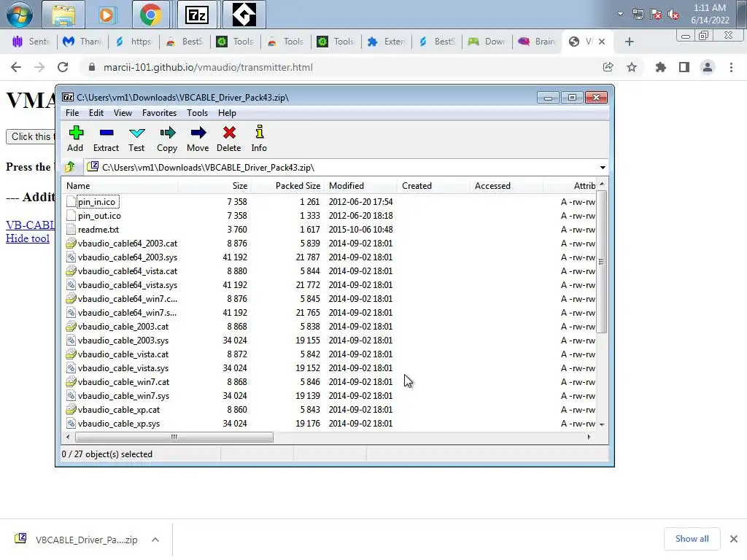Switch to Chrome in the taskbar
Screen dimensions: 747x560
[x=150, y=15]
